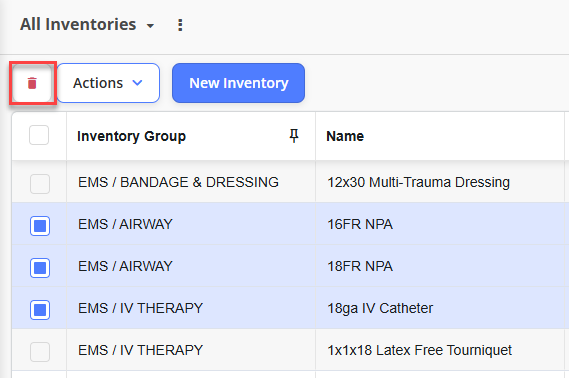The image size is (569, 378).
Task: Open the three-dot more options menu
Action: [x=180, y=25]
